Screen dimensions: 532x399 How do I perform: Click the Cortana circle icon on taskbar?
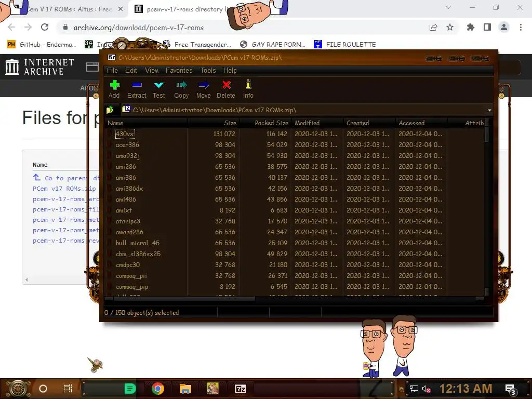click(x=43, y=389)
